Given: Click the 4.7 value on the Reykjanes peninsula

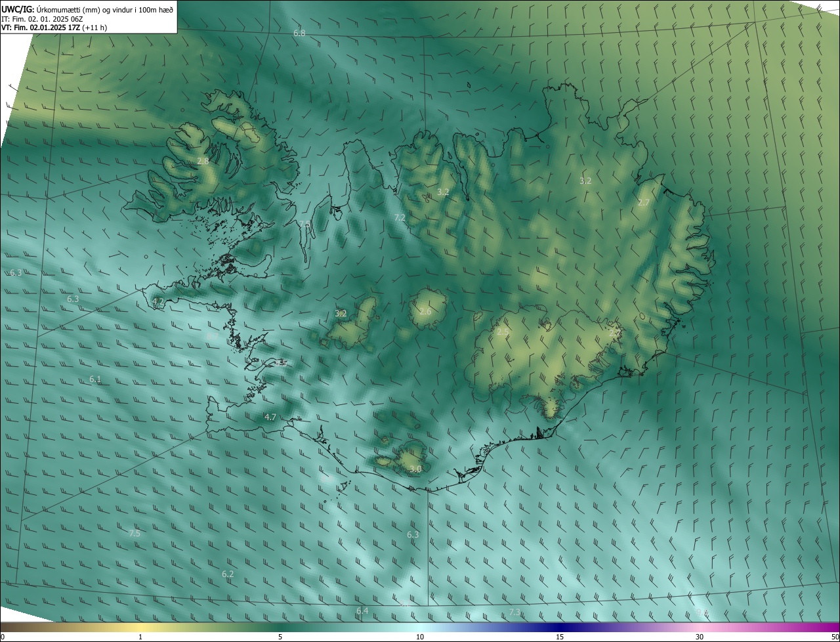Looking at the screenshot, I should coord(270,417).
